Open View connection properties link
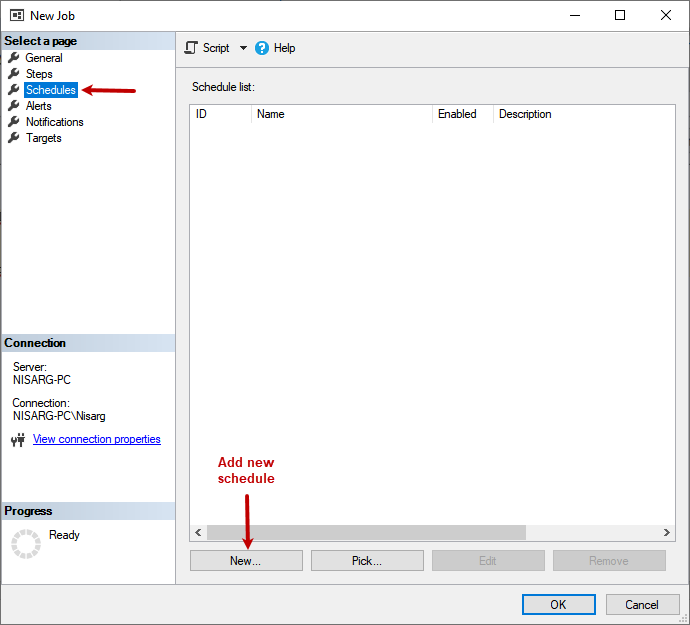 (x=96, y=439)
